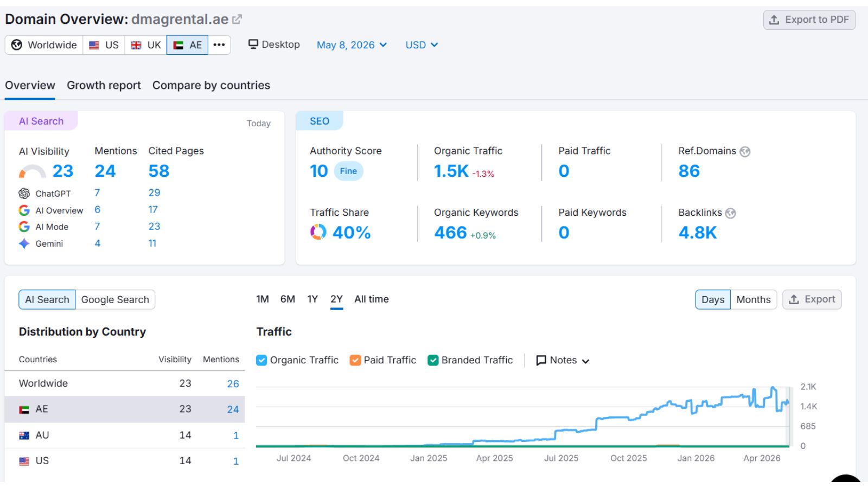
Task: Select the US flag icon
Action: coord(94,45)
